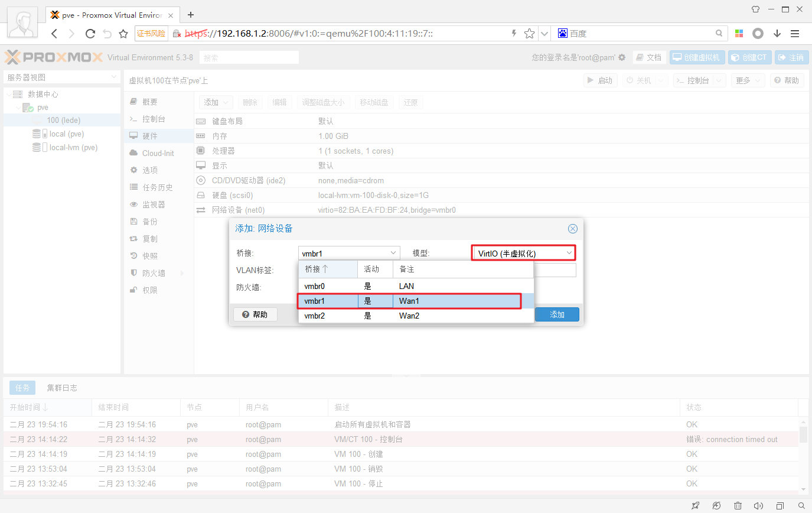
Task: Expand the 防火墙 firewall submenu arrow
Action: (x=182, y=273)
